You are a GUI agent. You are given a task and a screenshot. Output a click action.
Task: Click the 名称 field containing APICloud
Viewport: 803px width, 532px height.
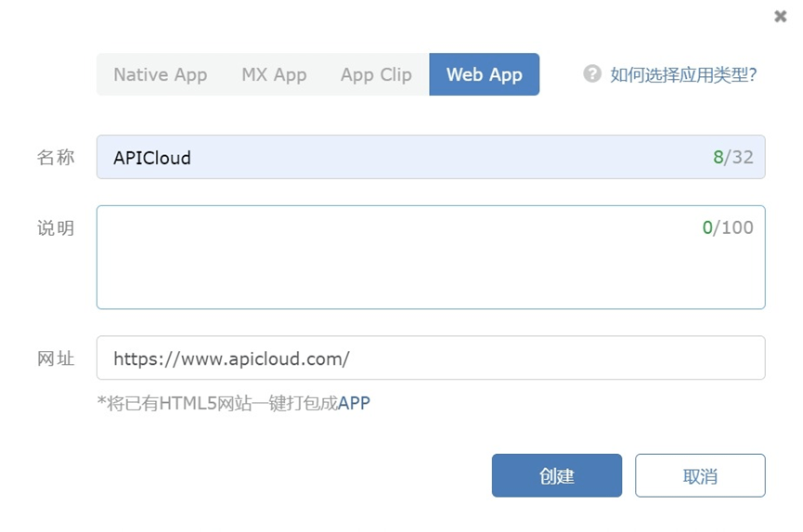[431, 157]
